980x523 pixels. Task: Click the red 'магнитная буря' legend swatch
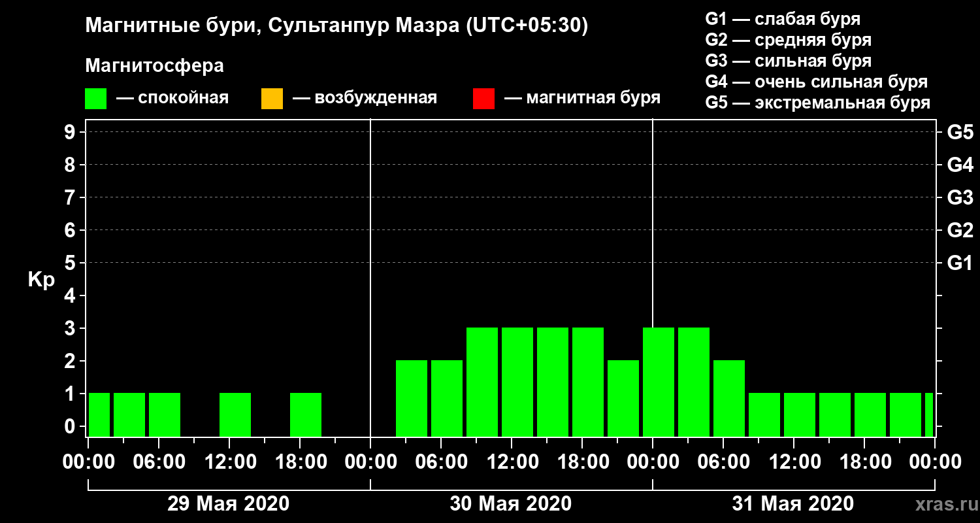click(483, 99)
